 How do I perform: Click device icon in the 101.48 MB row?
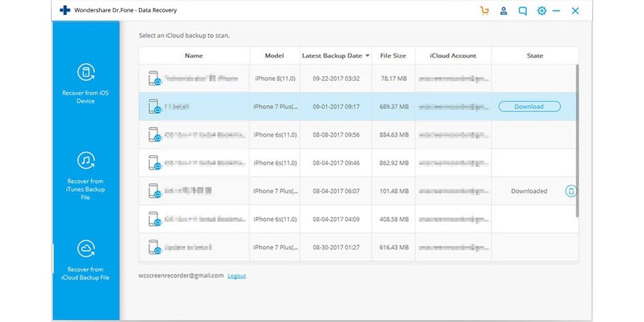pos(154,191)
